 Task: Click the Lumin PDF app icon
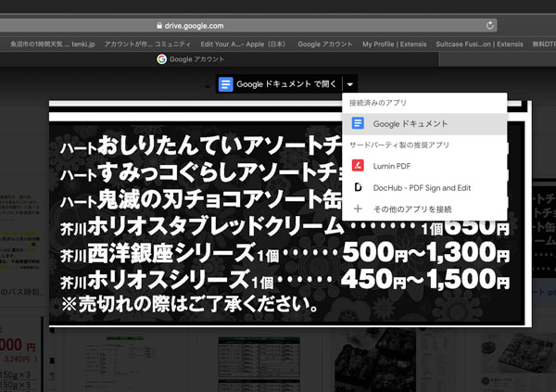pos(358,166)
